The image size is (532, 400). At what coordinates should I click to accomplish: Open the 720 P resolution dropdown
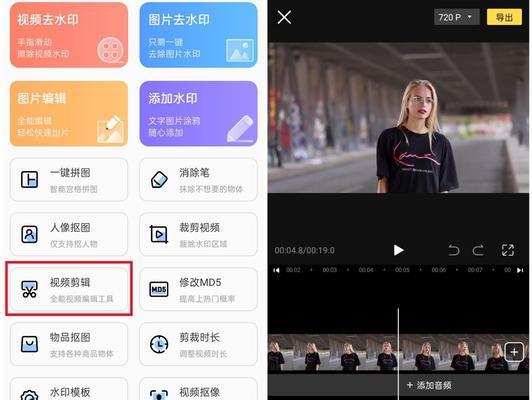[456, 17]
